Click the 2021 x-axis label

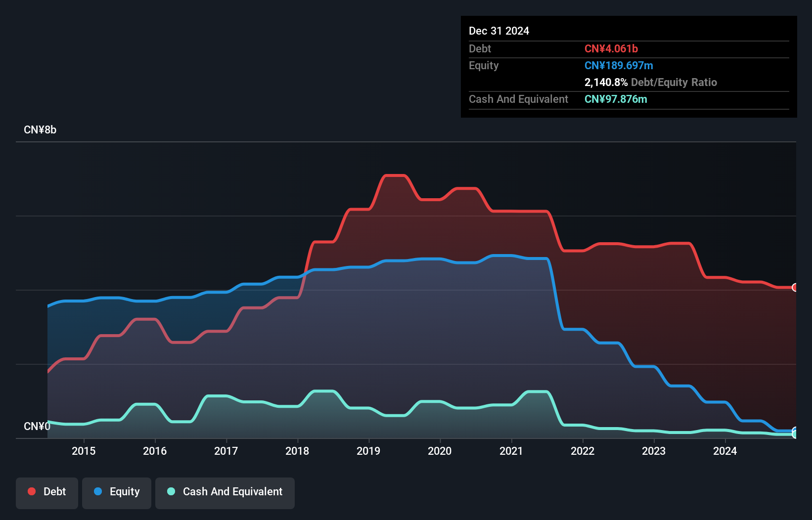[x=511, y=451]
